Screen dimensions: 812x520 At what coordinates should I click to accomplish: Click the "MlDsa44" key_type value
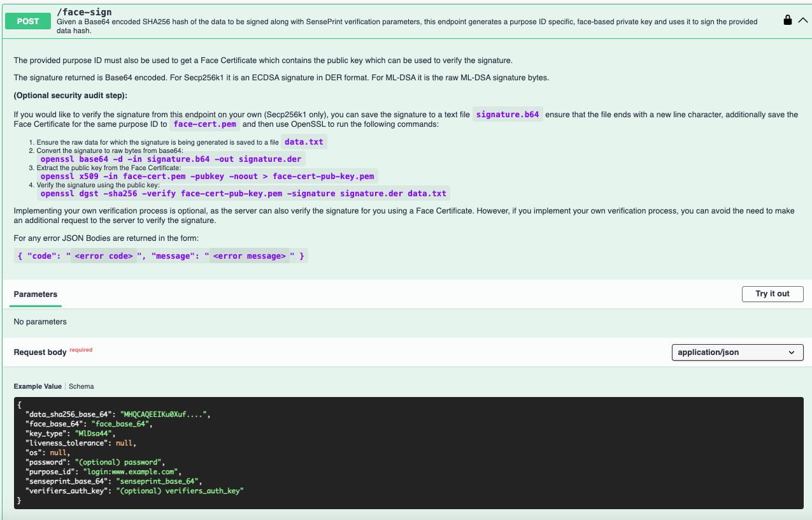click(x=94, y=433)
